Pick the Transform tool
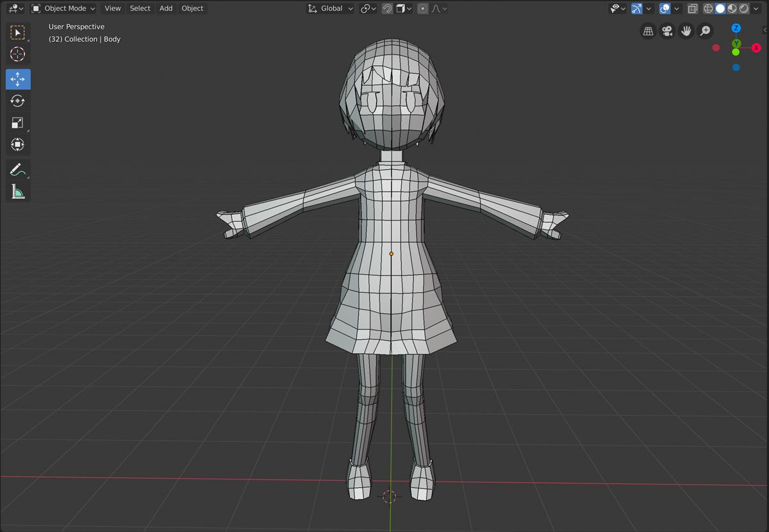769x532 pixels. [x=18, y=144]
